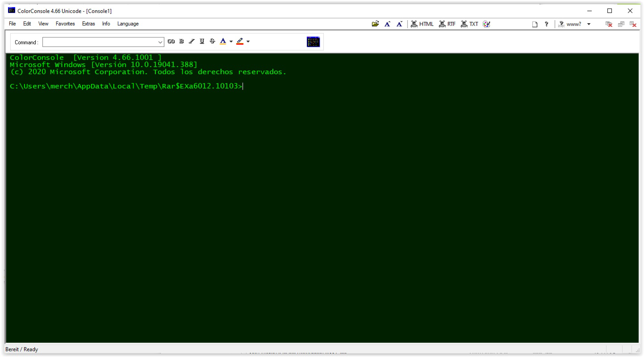This screenshot has width=644, height=357.
Task: Toggle bold formatting
Action: click(182, 42)
